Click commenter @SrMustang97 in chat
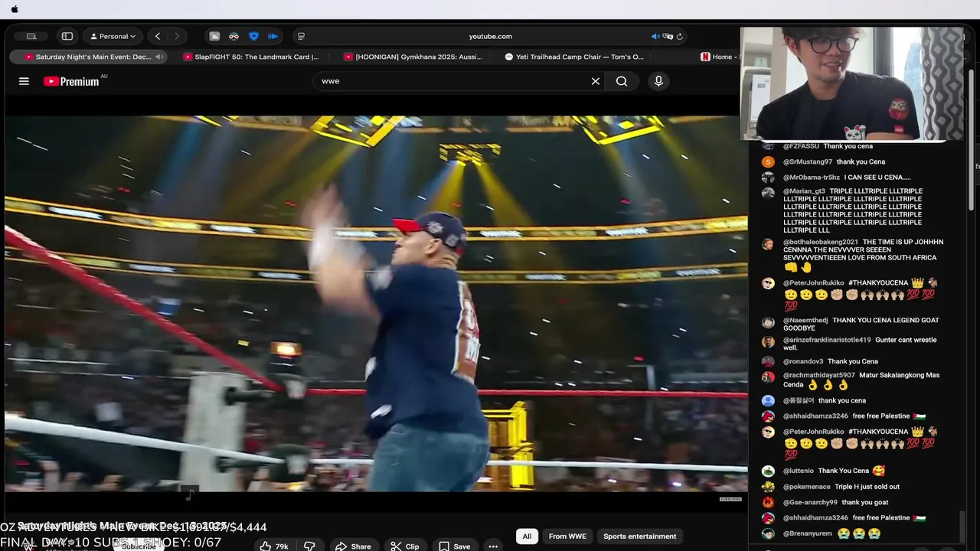This screenshot has width=980, height=551. coord(807,162)
